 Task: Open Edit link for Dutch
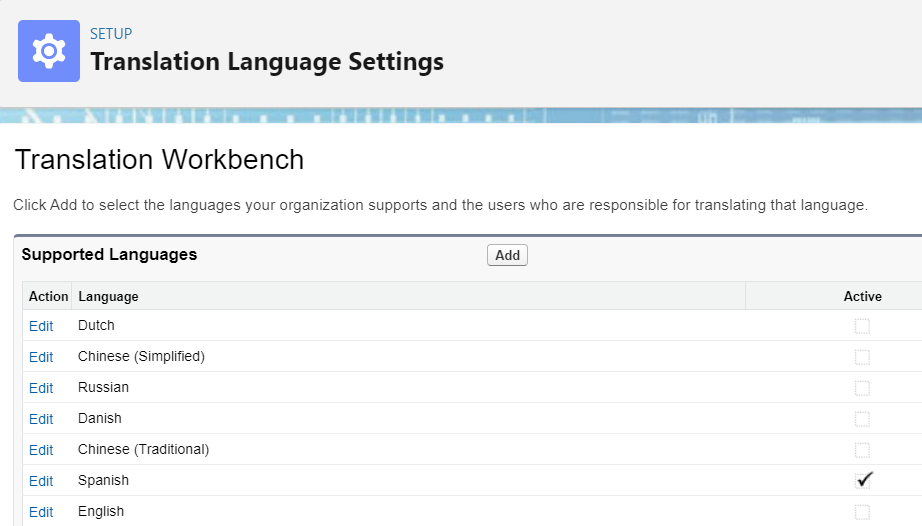(41, 326)
